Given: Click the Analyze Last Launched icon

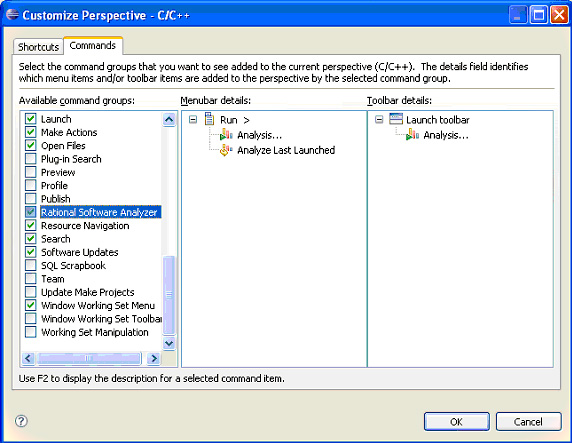Looking at the screenshot, I should (226, 150).
